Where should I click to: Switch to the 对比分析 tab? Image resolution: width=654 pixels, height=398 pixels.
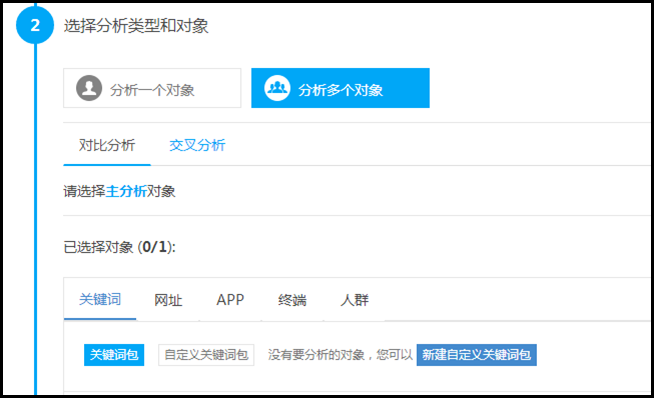[x=107, y=145]
